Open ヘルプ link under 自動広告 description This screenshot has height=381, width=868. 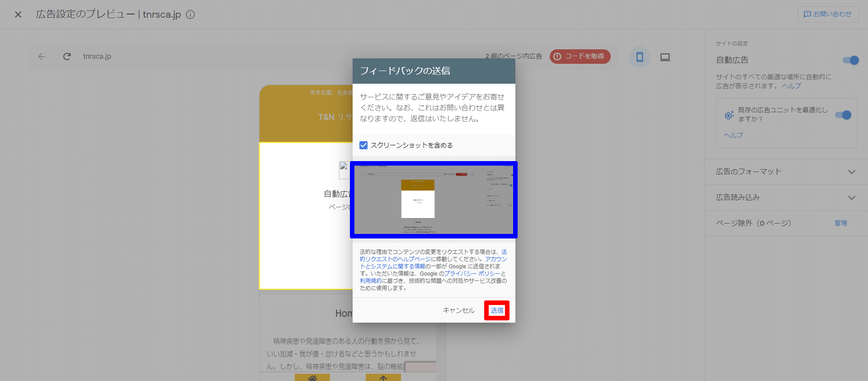791,86
